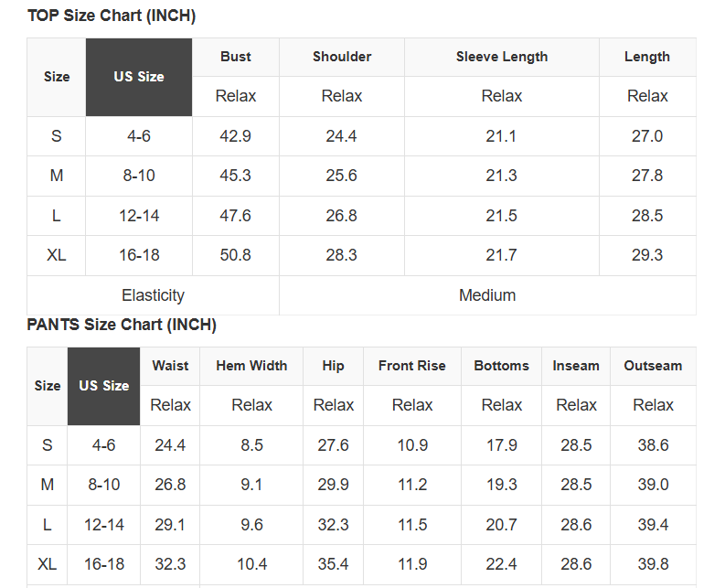Click the Front Rise column header
The height and width of the screenshot is (588, 725).
point(412,366)
